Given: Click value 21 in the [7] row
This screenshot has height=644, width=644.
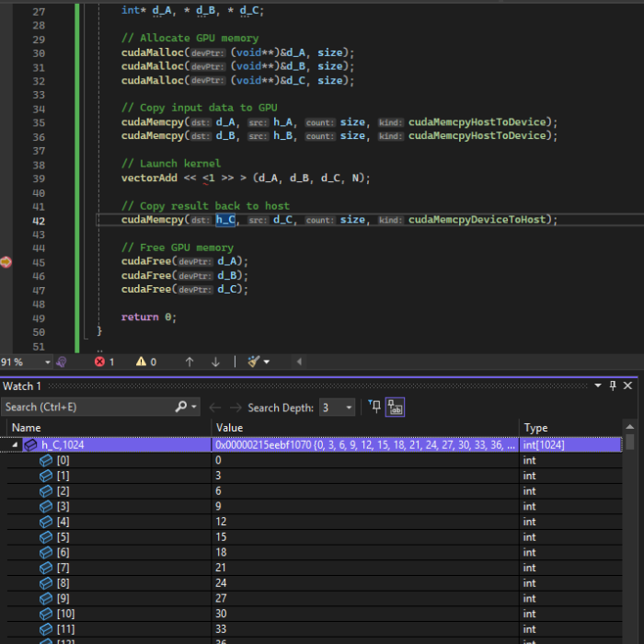Looking at the screenshot, I should click(x=221, y=568).
